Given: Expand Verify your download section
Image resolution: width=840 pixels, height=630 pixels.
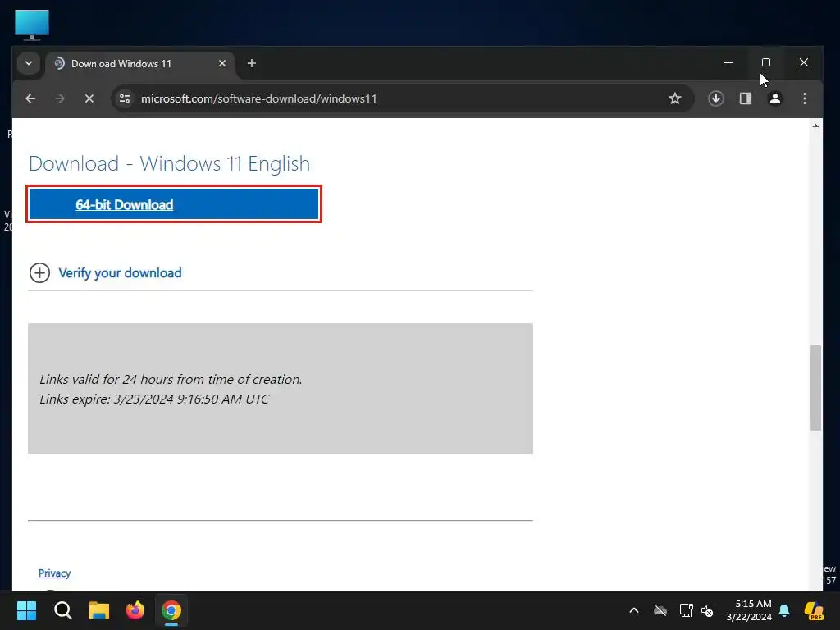Looking at the screenshot, I should pos(39,272).
